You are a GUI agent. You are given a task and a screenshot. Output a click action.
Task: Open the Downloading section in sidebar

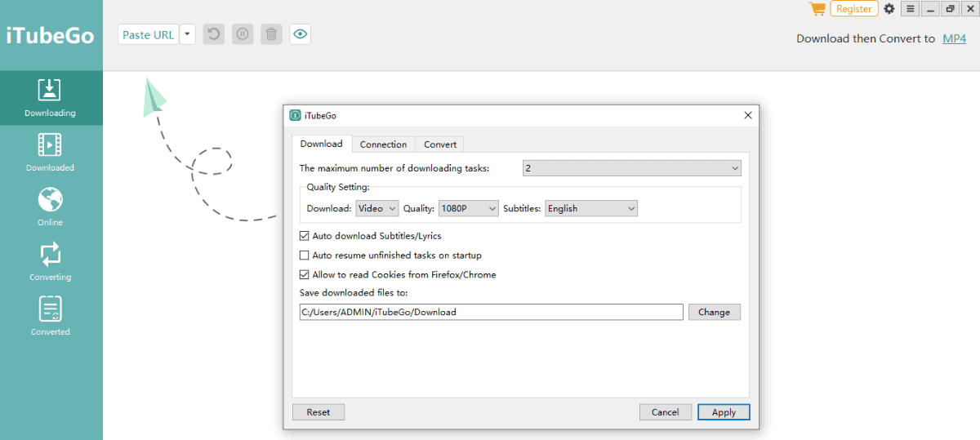[x=51, y=98]
